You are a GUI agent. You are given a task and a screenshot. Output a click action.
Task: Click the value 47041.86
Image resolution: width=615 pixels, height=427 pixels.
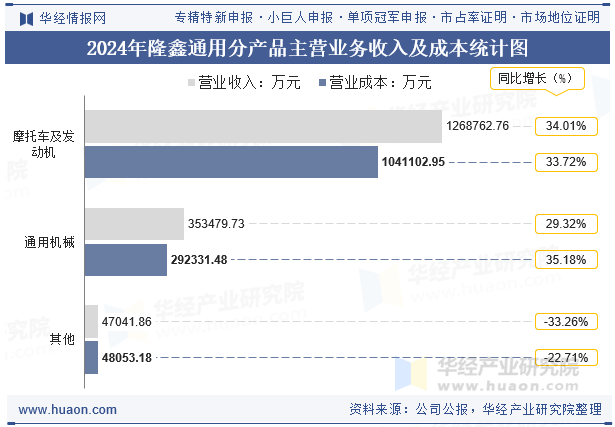pyautogui.click(x=127, y=322)
